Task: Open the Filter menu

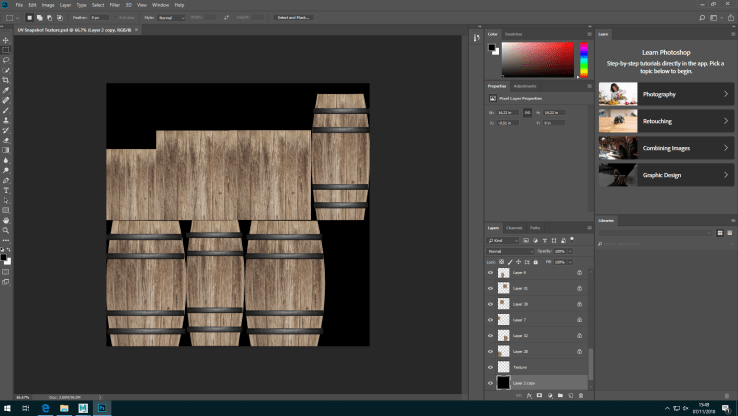Action: click(115, 5)
